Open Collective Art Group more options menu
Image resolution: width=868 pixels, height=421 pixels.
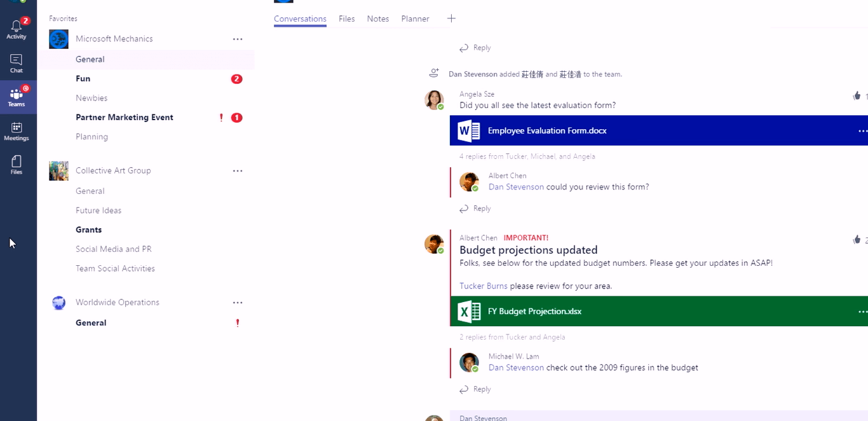[238, 170]
